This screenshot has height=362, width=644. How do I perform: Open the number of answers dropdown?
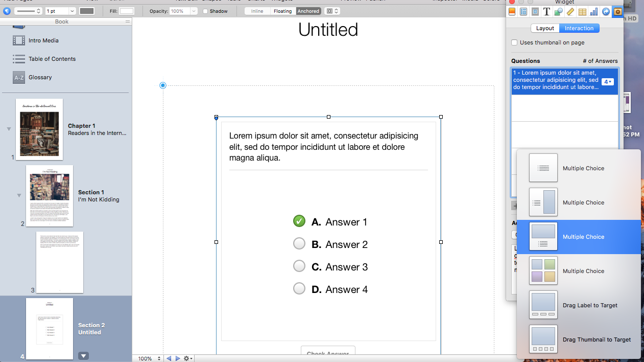[607, 82]
